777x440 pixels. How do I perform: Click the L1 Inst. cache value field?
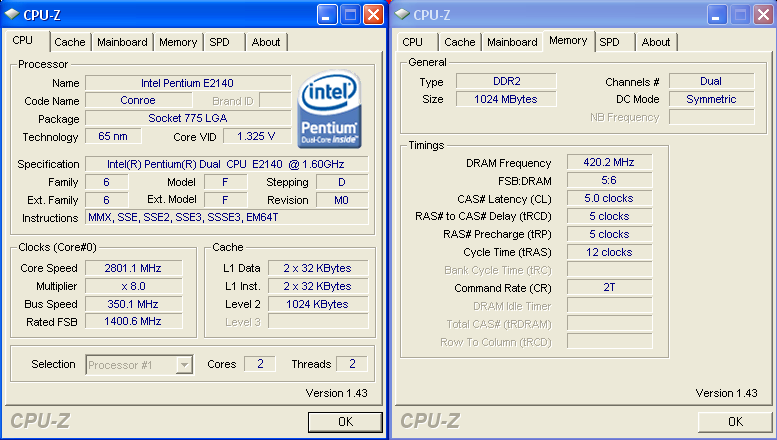(x=318, y=286)
